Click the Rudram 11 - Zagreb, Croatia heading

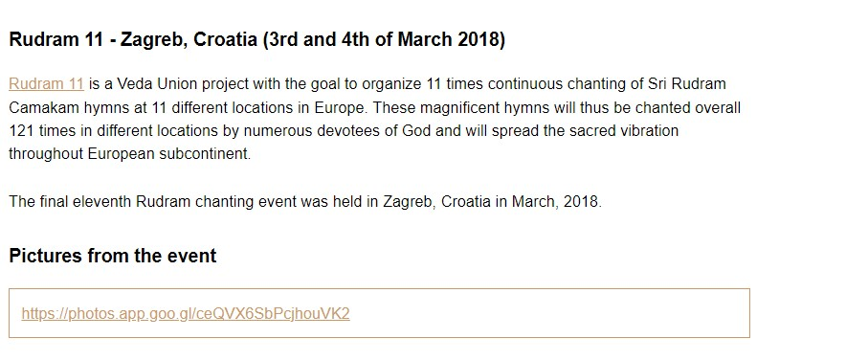[x=256, y=40]
